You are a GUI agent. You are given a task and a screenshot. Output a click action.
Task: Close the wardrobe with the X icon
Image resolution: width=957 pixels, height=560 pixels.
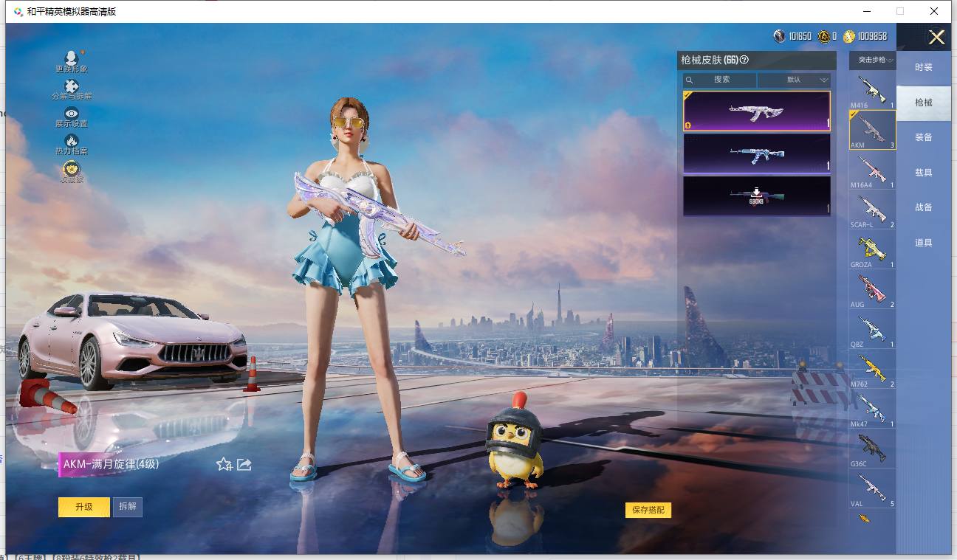click(x=937, y=38)
